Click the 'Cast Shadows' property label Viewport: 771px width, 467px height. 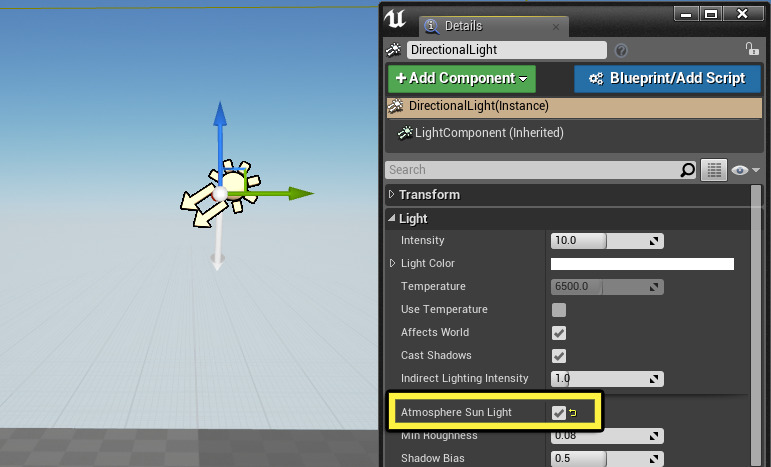coord(436,355)
